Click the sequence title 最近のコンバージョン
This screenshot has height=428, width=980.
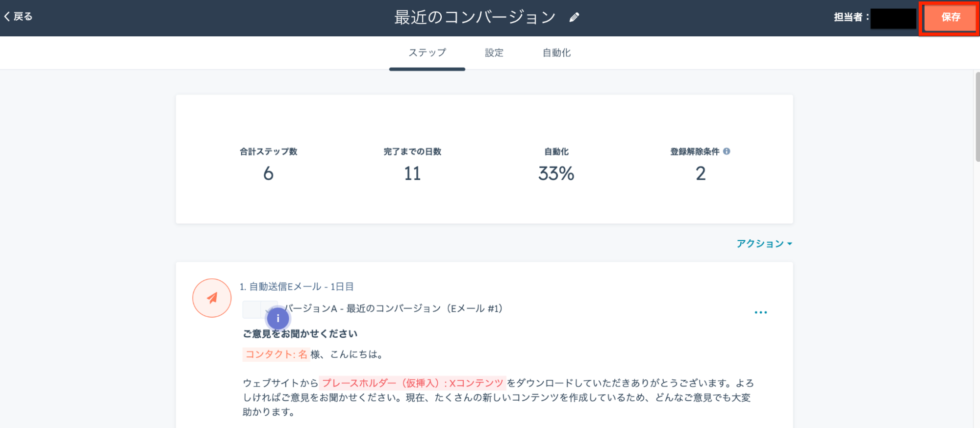pos(475,18)
